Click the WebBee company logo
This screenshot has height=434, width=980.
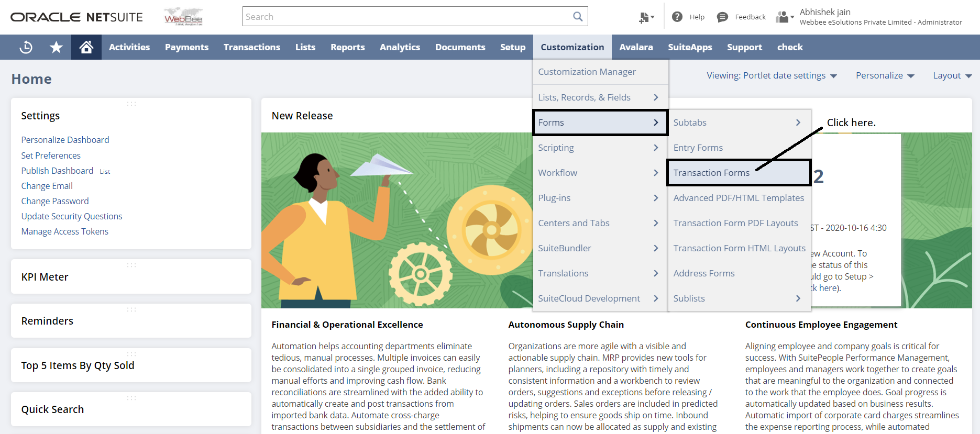tap(183, 17)
